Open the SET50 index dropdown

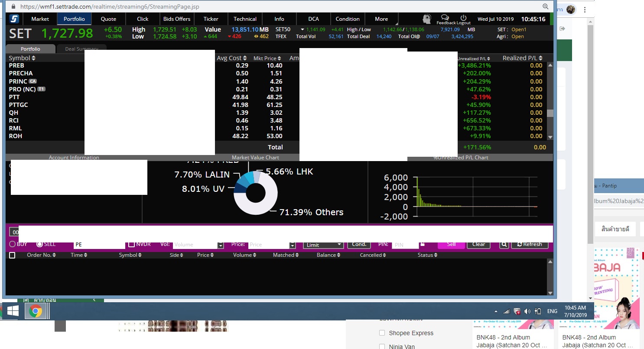click(x=303, y=29)
